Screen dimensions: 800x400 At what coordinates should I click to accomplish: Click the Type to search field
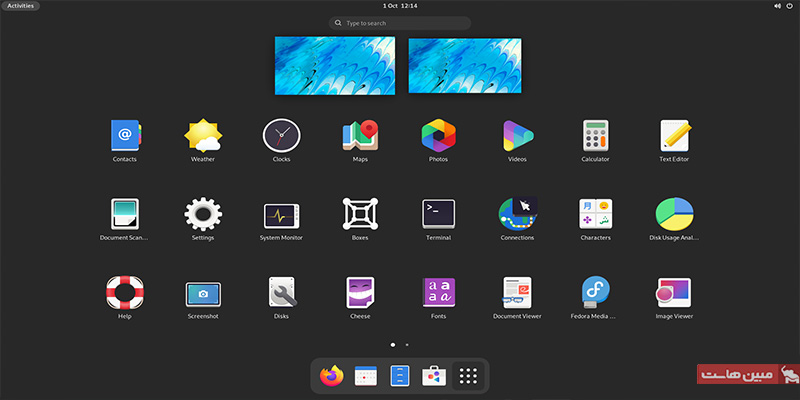pos(400,22)
